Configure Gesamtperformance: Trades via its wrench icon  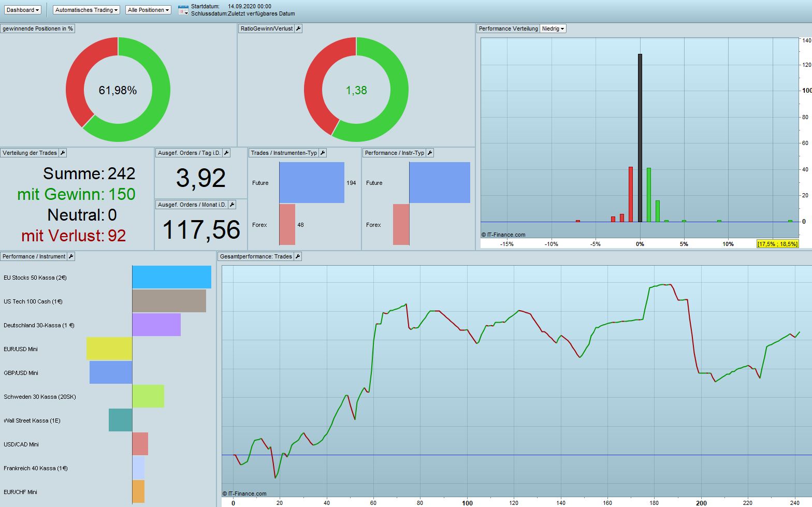(x=298, y=256)
